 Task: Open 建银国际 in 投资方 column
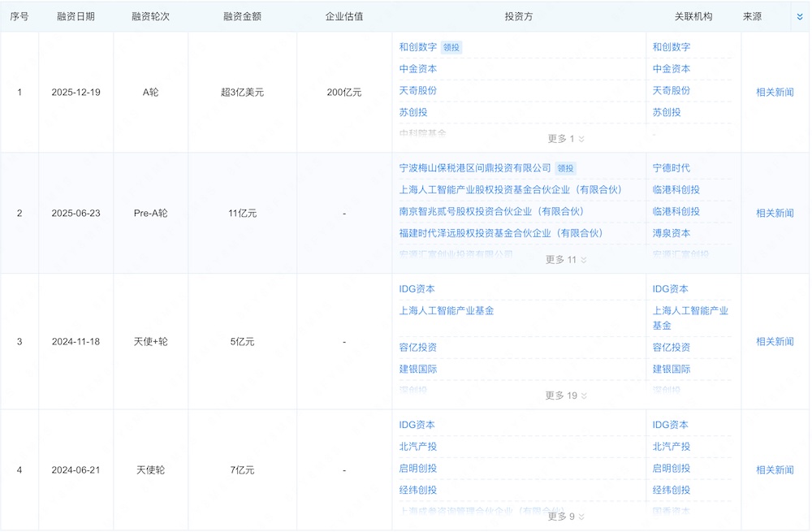[x=418, y=370]
